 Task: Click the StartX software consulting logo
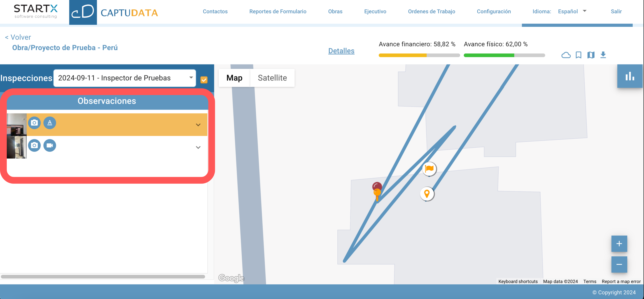pos(36,11)
